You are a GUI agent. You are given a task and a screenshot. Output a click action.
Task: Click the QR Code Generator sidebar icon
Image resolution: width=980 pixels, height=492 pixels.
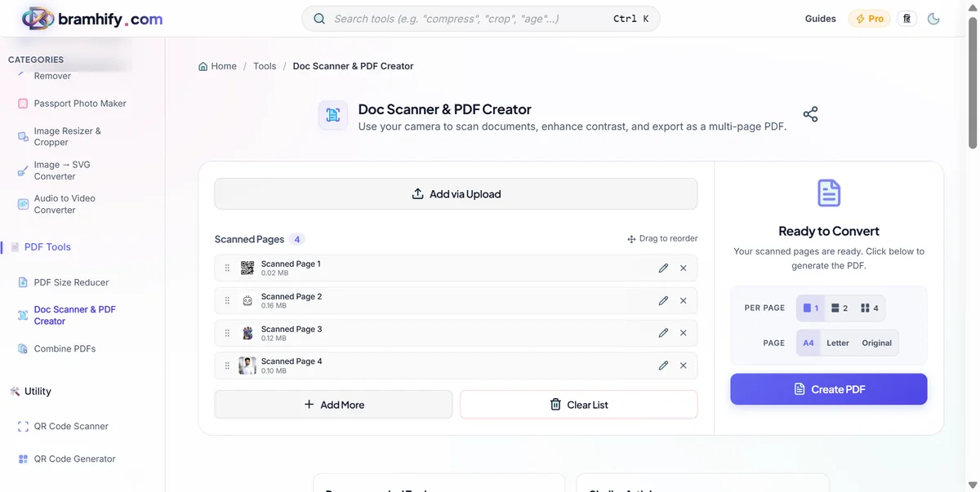[23, 459]
